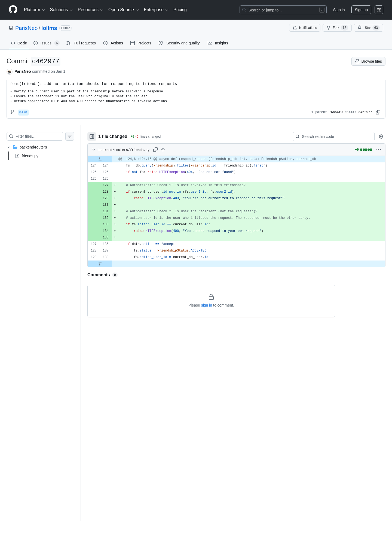Open the file filter options button
392x545 pixels.
click(x=70, y=136)
